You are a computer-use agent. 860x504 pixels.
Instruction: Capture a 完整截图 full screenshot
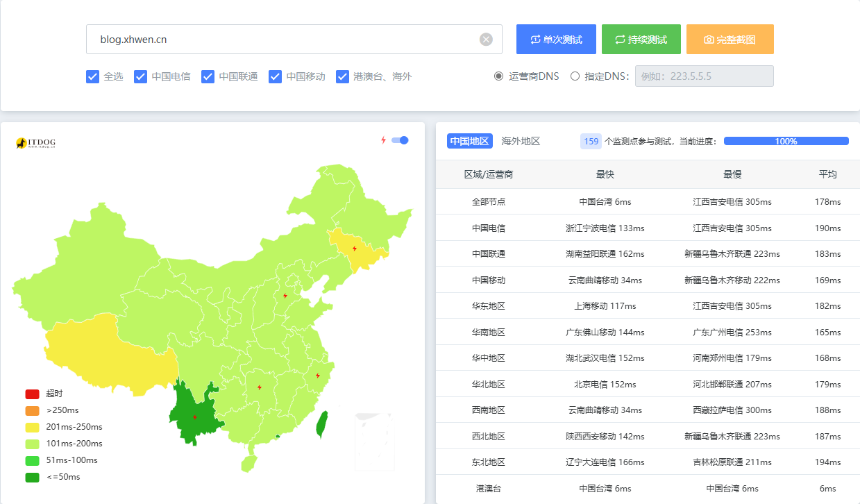pyautogui.click(x=730, y=40)
